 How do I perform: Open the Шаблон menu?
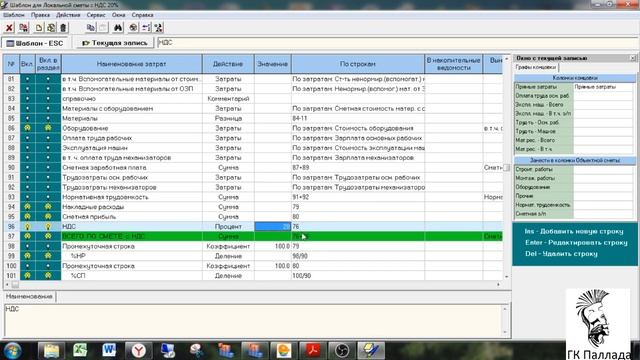[x=13, y=15]
